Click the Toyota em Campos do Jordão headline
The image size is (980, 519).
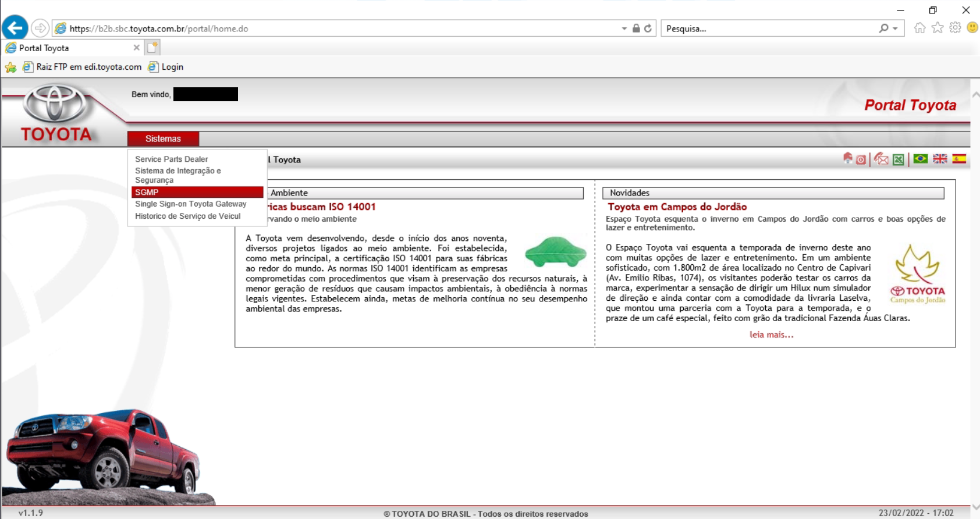tap(677, 207)
